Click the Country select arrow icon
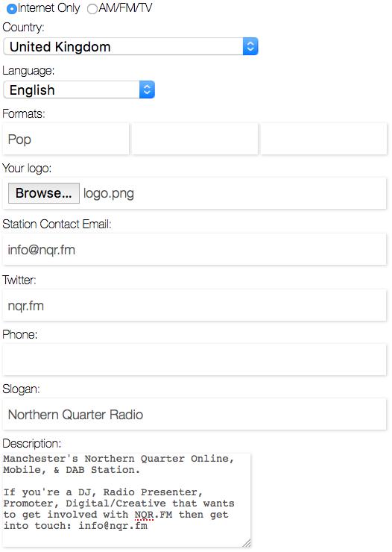Image resolution: width=392 pixels, height=552 pixels. tap(250, 46)
